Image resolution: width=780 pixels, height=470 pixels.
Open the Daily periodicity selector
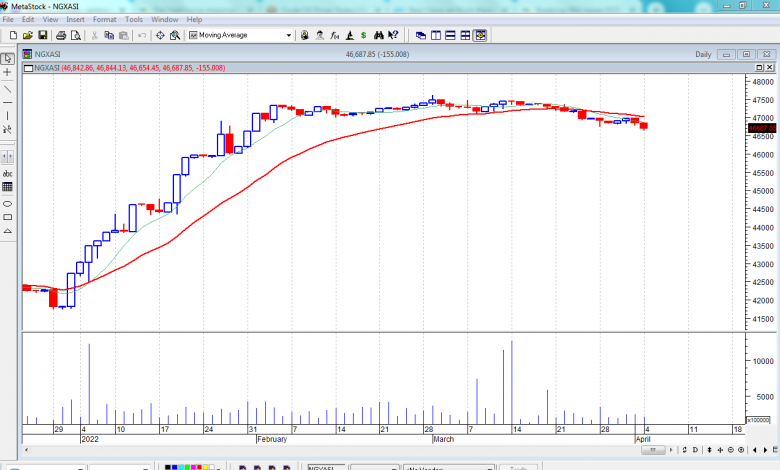coord(703,54)
